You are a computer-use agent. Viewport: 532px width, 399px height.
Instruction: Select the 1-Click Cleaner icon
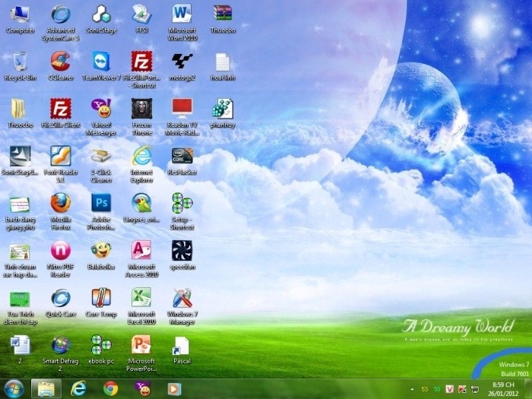101,164
